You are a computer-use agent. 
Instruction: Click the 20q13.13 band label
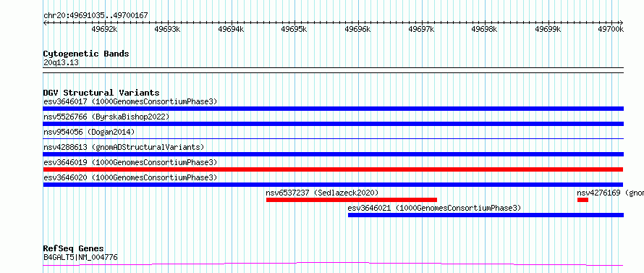point(61,63)
